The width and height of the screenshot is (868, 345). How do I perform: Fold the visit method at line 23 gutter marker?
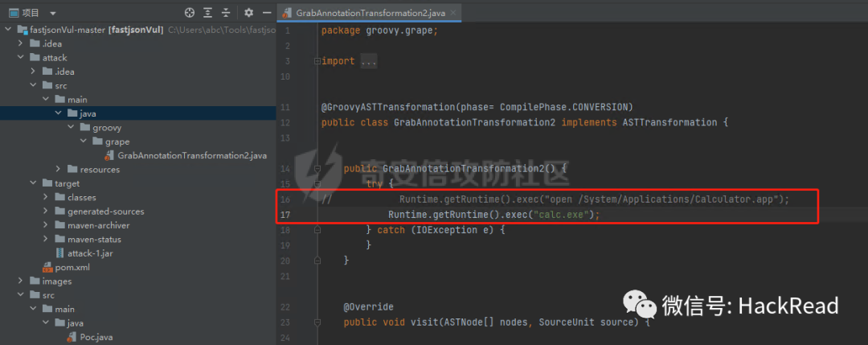pyautogui.click(x=317, y=322)
